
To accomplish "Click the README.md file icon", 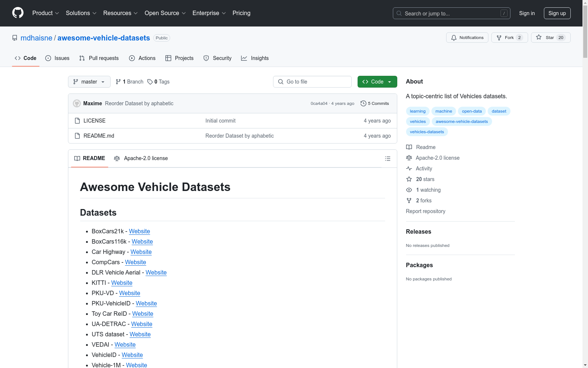I will (77, 136).
